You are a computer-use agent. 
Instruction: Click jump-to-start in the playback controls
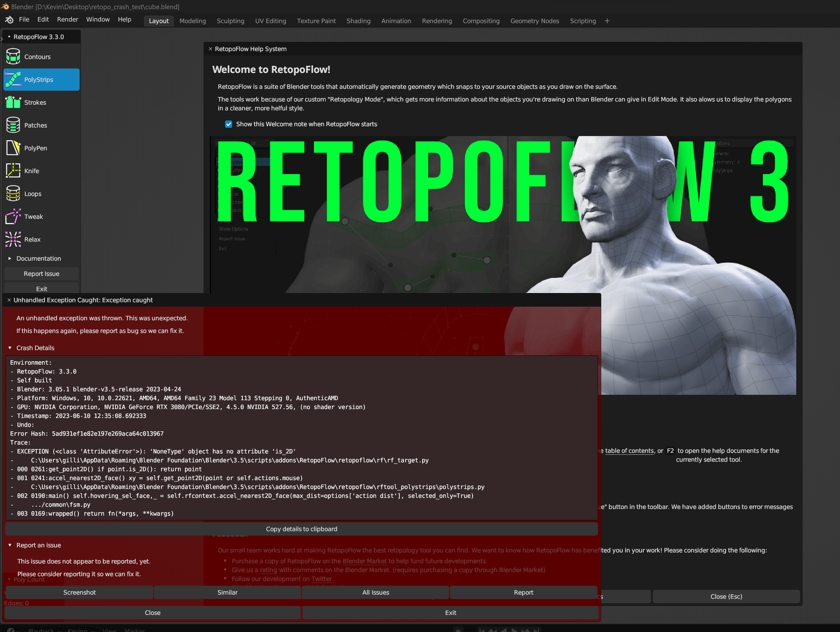coord(481,629)
